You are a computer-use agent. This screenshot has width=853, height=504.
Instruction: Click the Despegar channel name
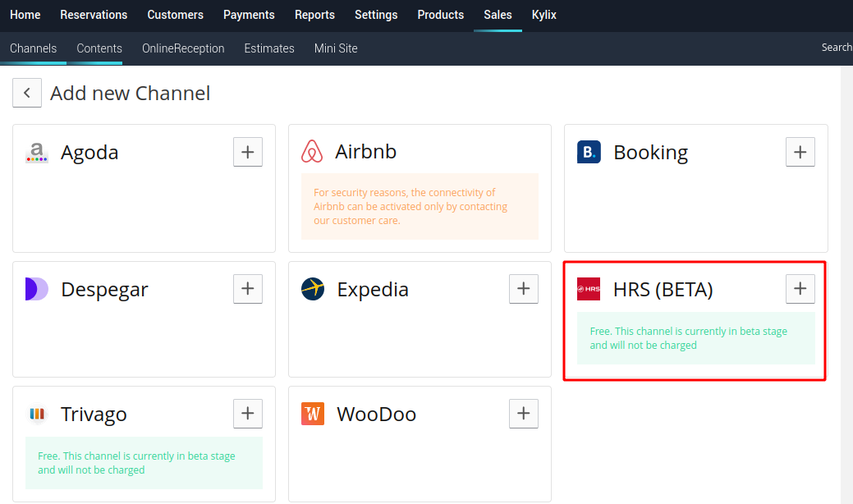coord(104,290)
